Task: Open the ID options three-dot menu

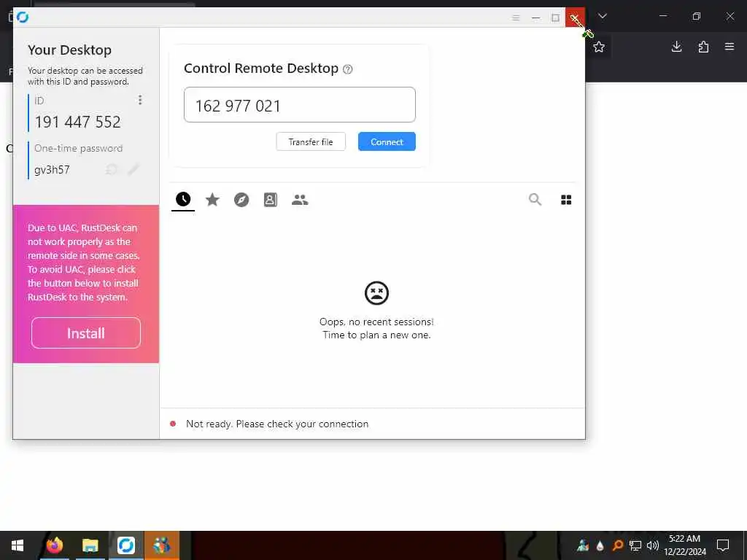Action: click(140, 100)
